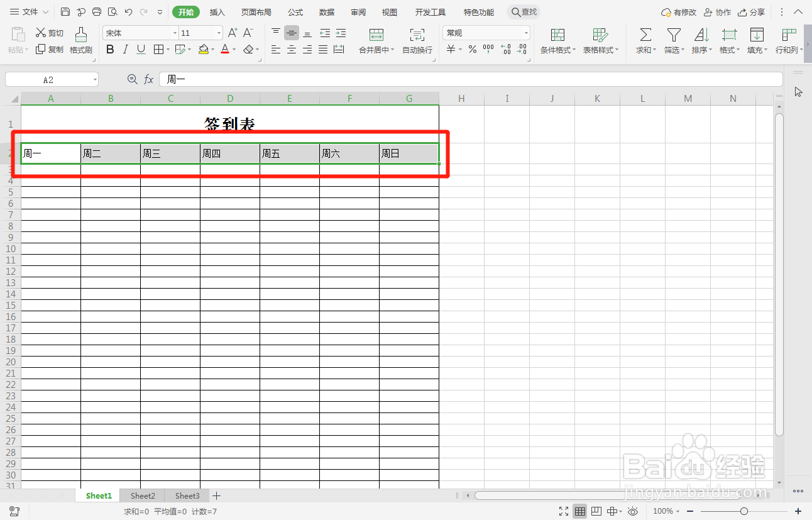Click the zoom slider handle in status bar

(x=744, y=511)
